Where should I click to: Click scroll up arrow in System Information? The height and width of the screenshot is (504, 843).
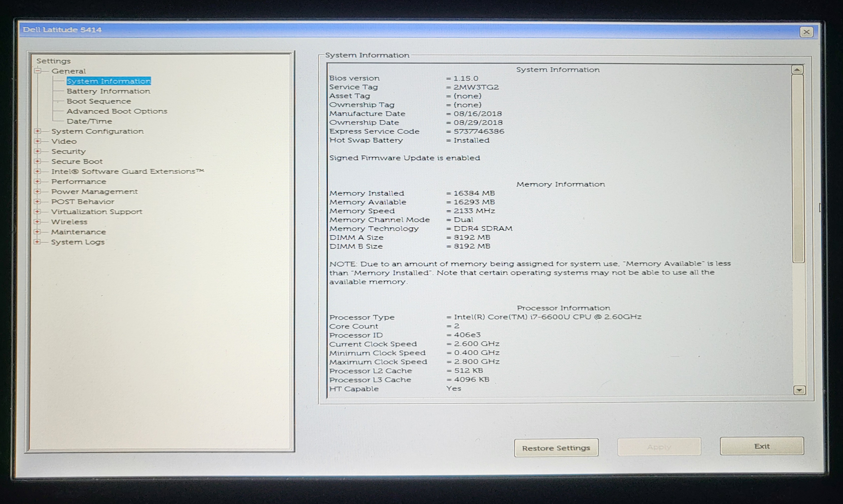797,70
